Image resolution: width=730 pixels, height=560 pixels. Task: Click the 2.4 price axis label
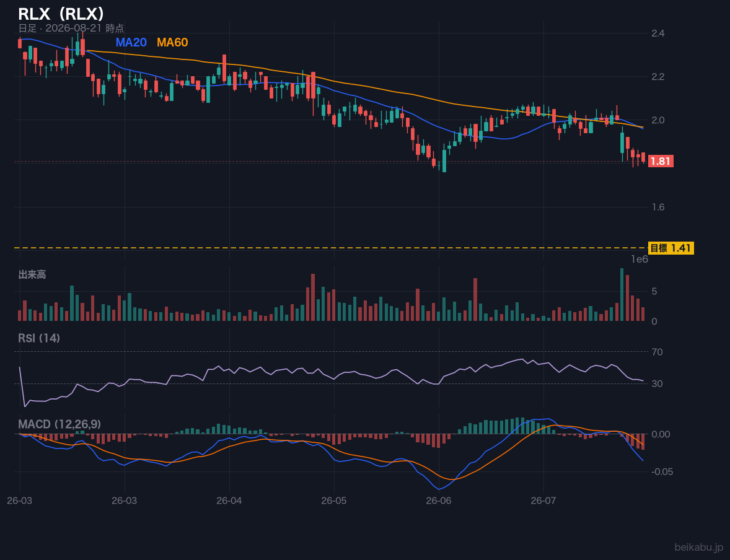click(x=658, y=33)
